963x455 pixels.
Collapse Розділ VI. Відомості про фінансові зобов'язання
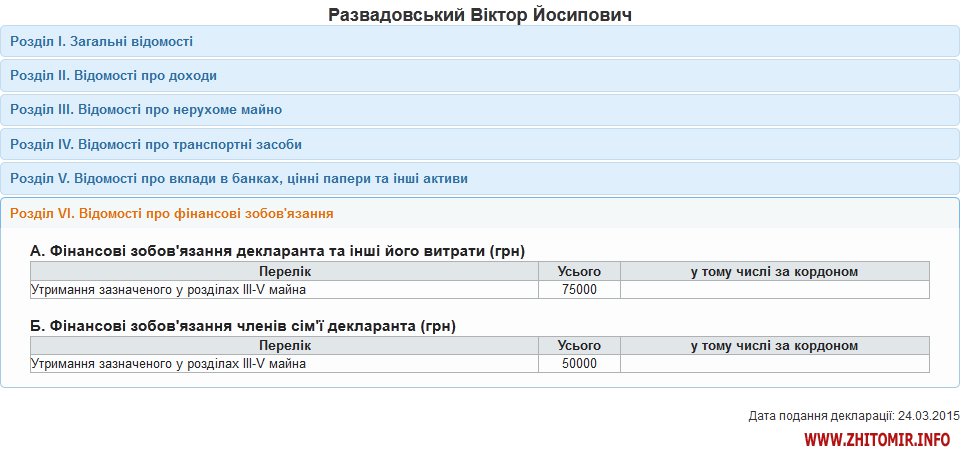(172, 213)
